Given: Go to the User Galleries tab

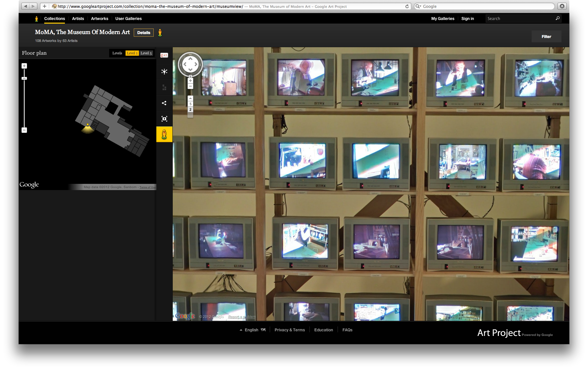Looking at the screenshot, I should 128,19.
